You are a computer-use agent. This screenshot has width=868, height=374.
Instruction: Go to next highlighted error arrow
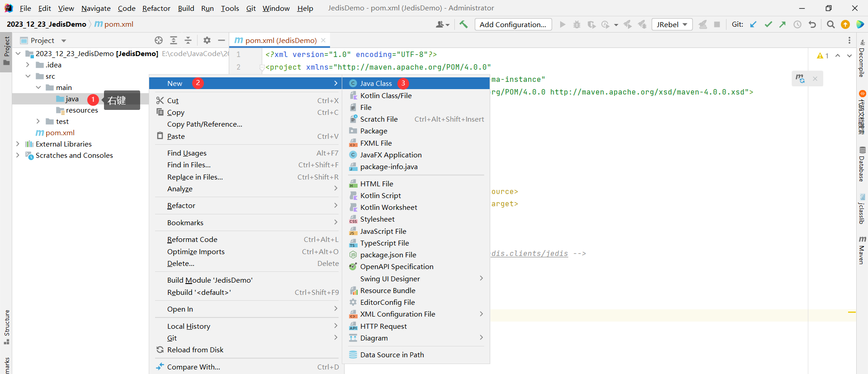pos(849,56)
